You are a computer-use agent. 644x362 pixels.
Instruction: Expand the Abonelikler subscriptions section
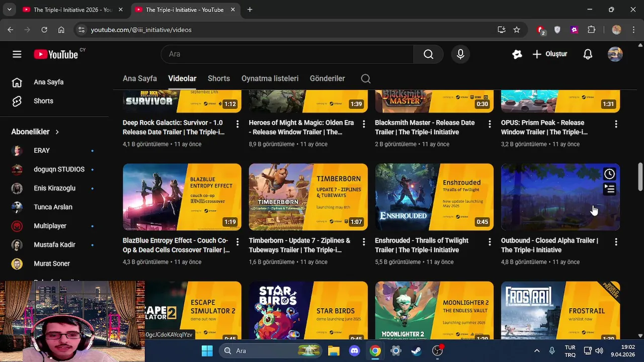(35, 132)
